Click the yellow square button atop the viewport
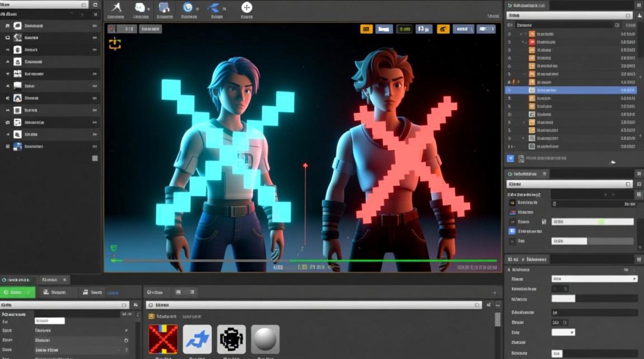This screenshot has width=644, height=359. click(x=366, y=29)
